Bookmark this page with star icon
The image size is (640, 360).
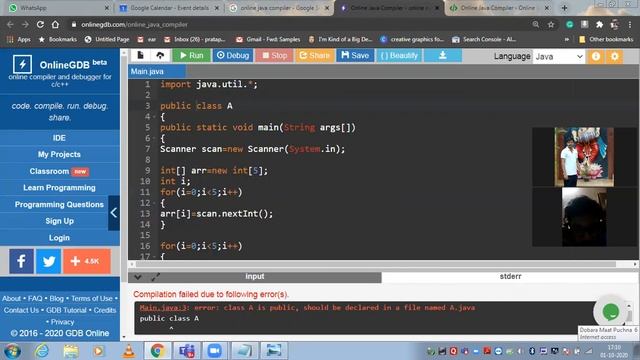point(551,24)
